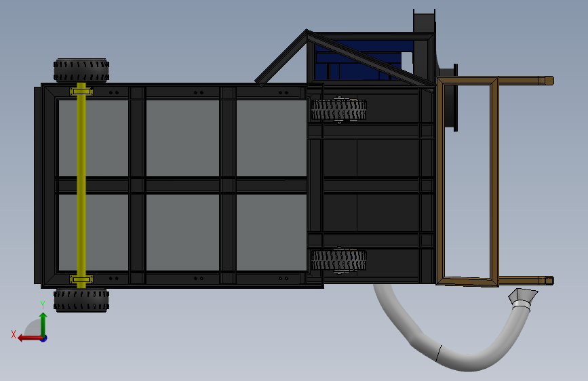
Task: Select the brown rectangular front bumper frame
Action: (468, 181)
